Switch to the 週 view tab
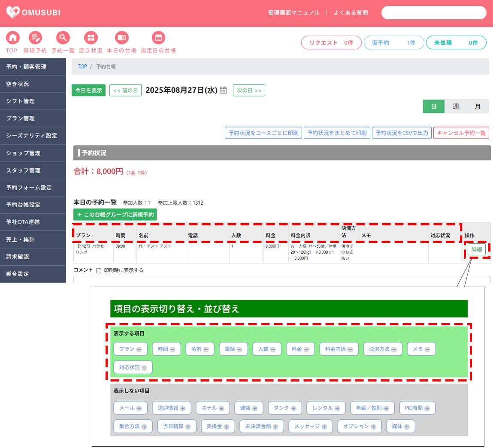This screenshot has width=493, height=448. [x=456, y=106]
